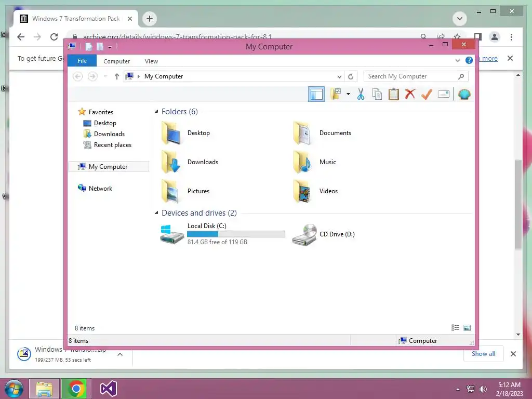Image resolution: width=532 pixels, height=399 pixels.
Task: Open the Help question mark icon
Action: (469, 60)
